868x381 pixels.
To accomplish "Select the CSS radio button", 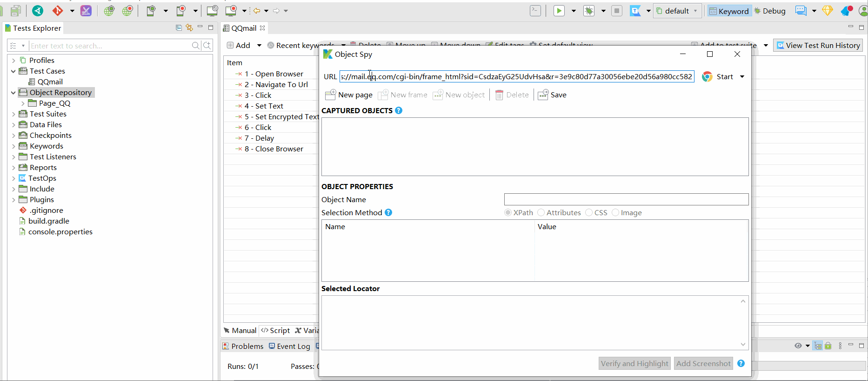I will pos(589,212).
